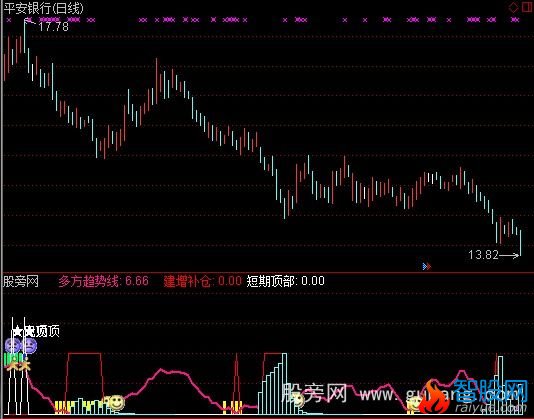Click the red split-window square icon
Screen dimensions: 534x419
[527, 7]
